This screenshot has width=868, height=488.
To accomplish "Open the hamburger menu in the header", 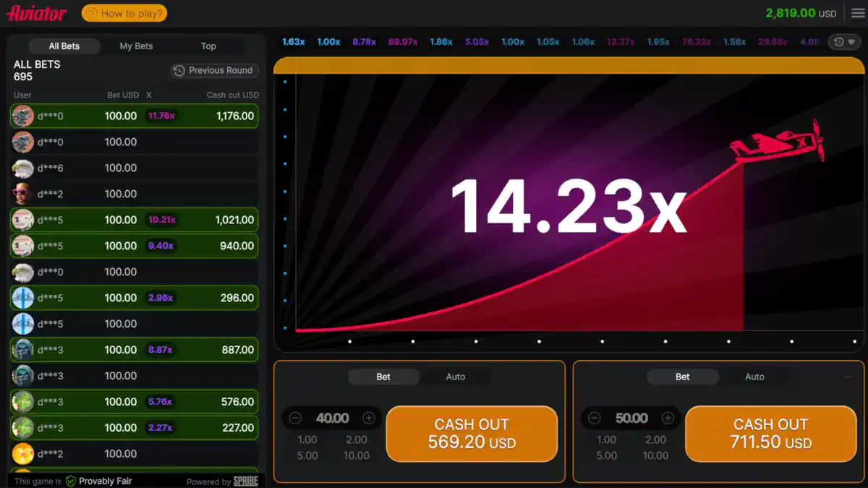I will (858, 14).
